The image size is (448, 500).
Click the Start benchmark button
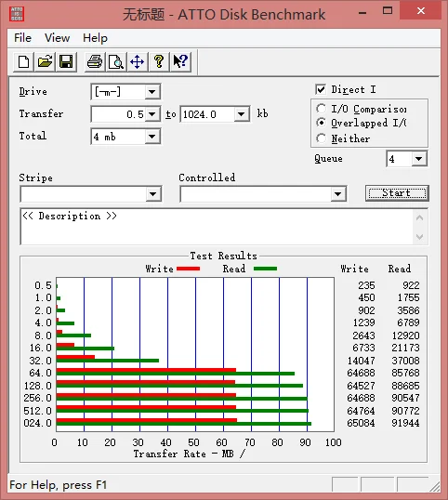tap(397, 193)
